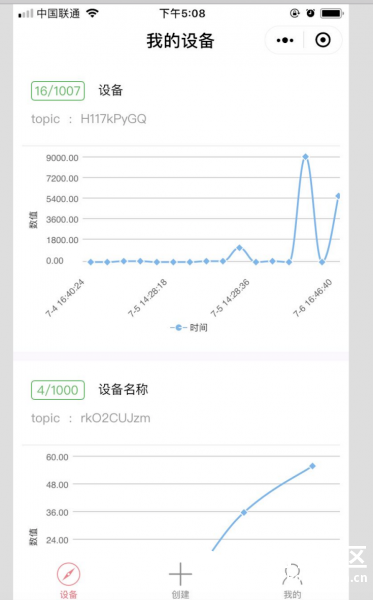Image resolution: width=373 pixels, height=600 pixels.
Task: Tap the 7-5 14:28:36 axis label
Action: [230, 298]
